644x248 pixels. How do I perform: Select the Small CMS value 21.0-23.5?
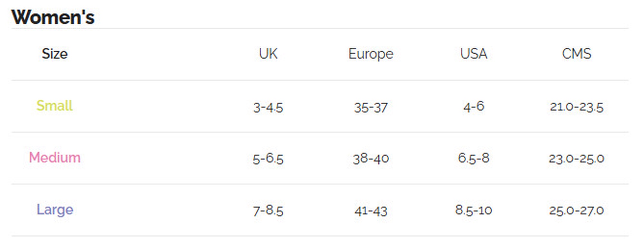pyautogui.click(x=576, y=107)
